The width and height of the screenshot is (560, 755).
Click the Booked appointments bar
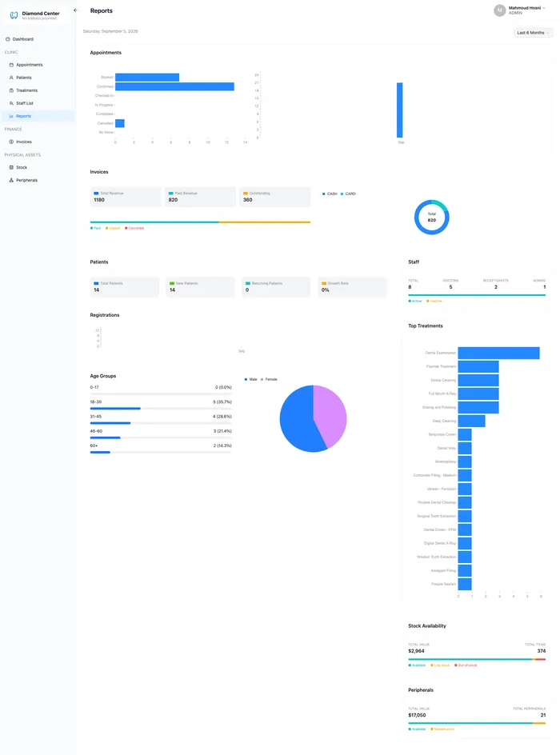147,78
